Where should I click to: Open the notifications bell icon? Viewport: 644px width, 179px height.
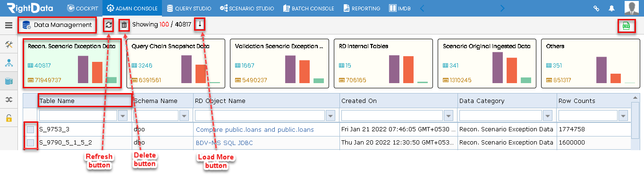(612, 9)
